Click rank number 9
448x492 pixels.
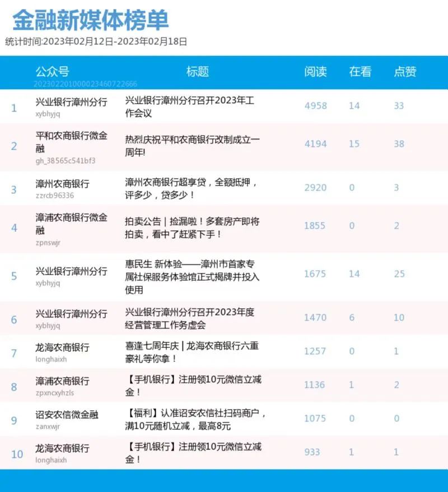click(x=14, y=421)
